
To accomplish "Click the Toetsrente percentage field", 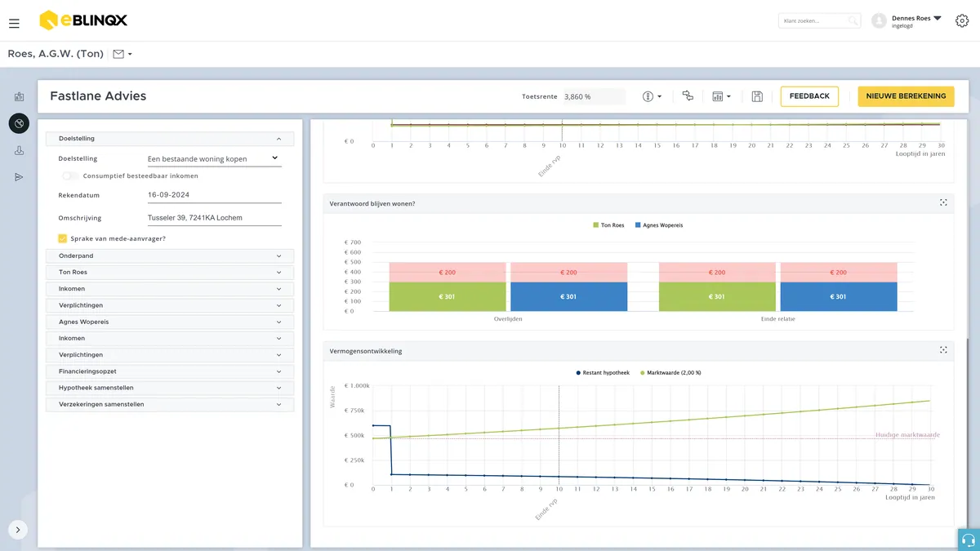I will point(594,96).
